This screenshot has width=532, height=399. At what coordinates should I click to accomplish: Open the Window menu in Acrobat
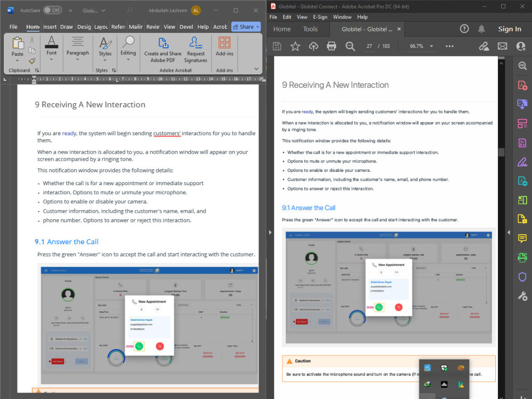coord(342,17)
